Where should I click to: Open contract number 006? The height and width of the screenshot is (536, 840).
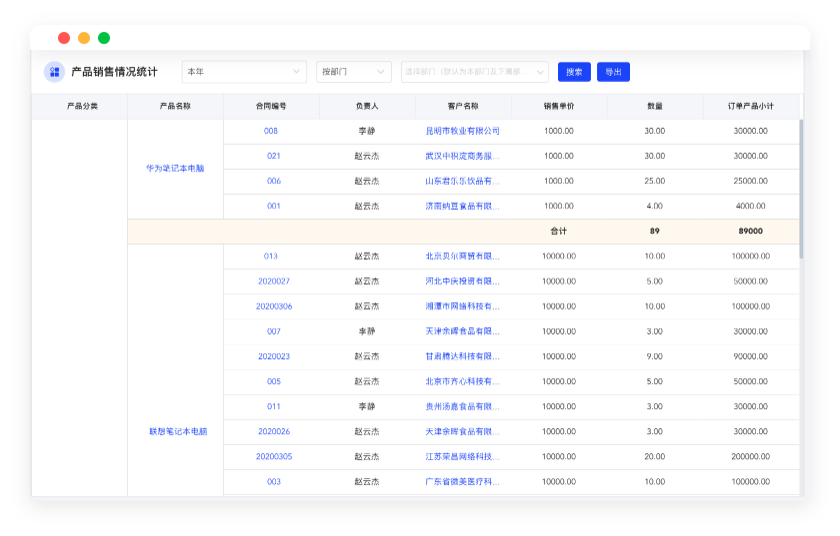coord(274,181)
